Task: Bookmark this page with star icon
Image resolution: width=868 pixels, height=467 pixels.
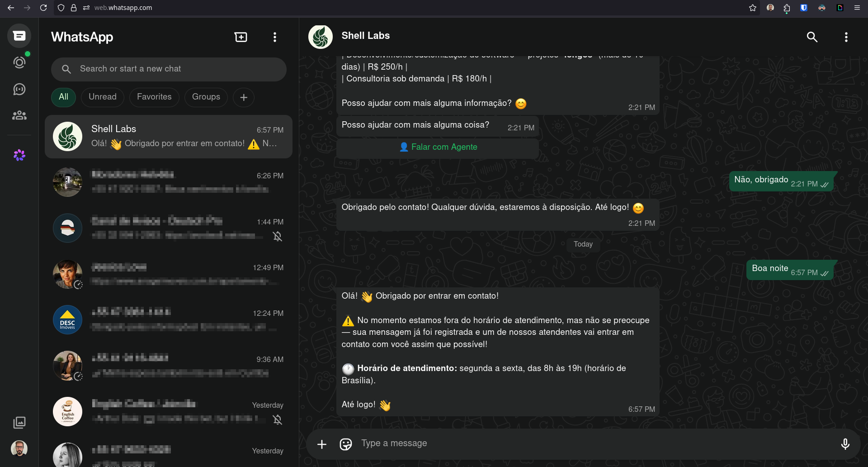Action: 753,8
